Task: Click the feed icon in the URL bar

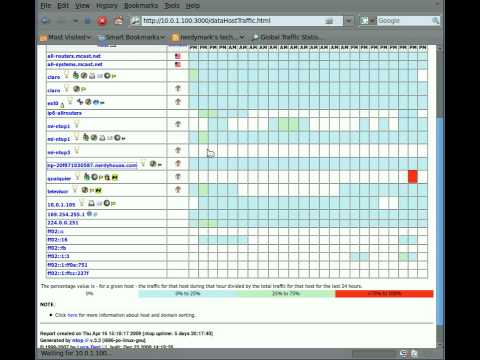Action: (x=329, y=21)
